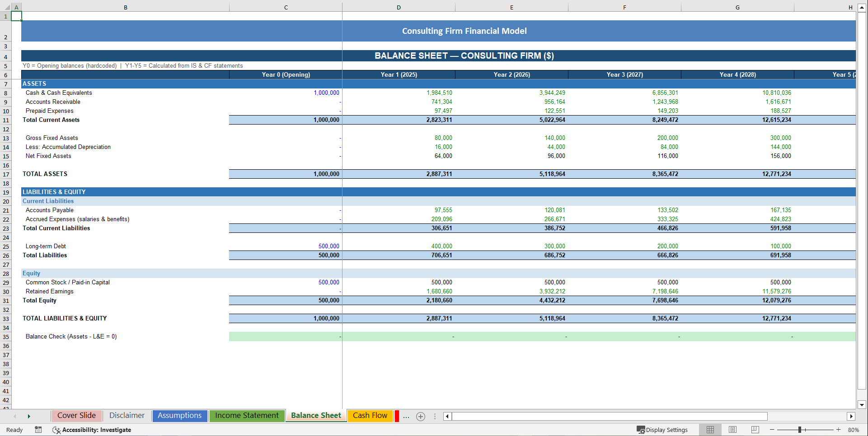Select row 17 header for TOTAL ASSETS

(x=6, y=174)
